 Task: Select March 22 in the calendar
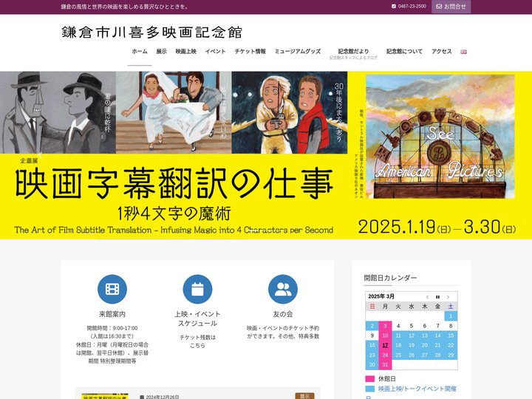[x=451, y=345]
